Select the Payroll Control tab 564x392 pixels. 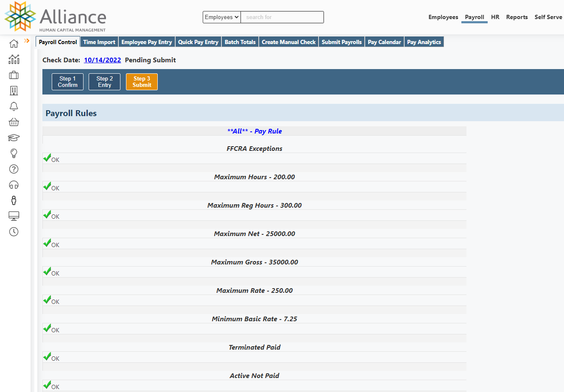point(58,42)
